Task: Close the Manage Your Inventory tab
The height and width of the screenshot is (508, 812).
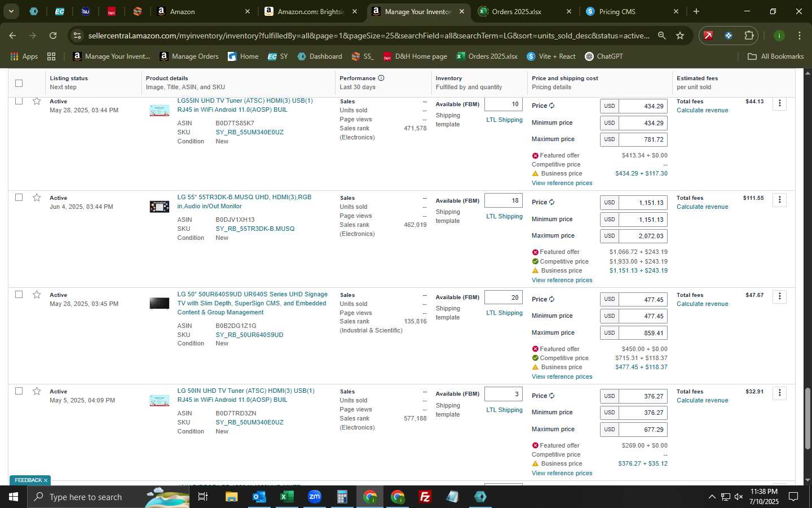Action: (462, 11)
